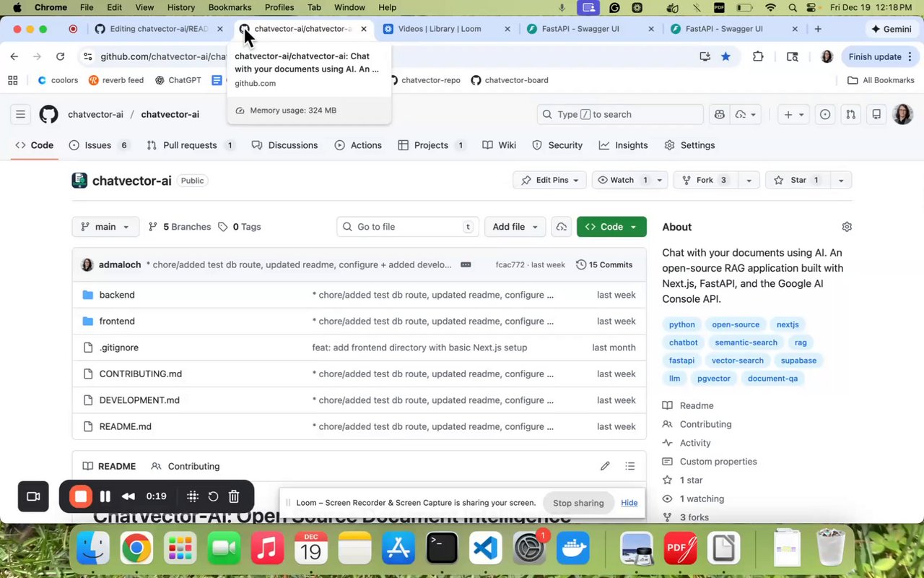Bookmark this page star icon
This screenshot has width=924, height=578.
[x=725, y=56]
